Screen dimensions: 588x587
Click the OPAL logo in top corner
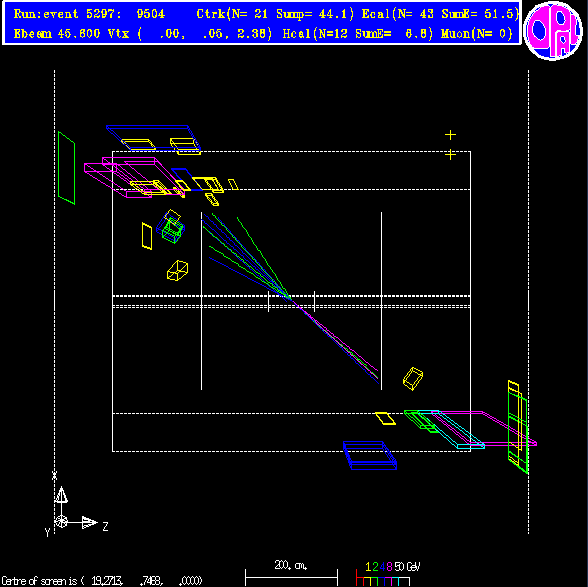(x=553, y=30)
